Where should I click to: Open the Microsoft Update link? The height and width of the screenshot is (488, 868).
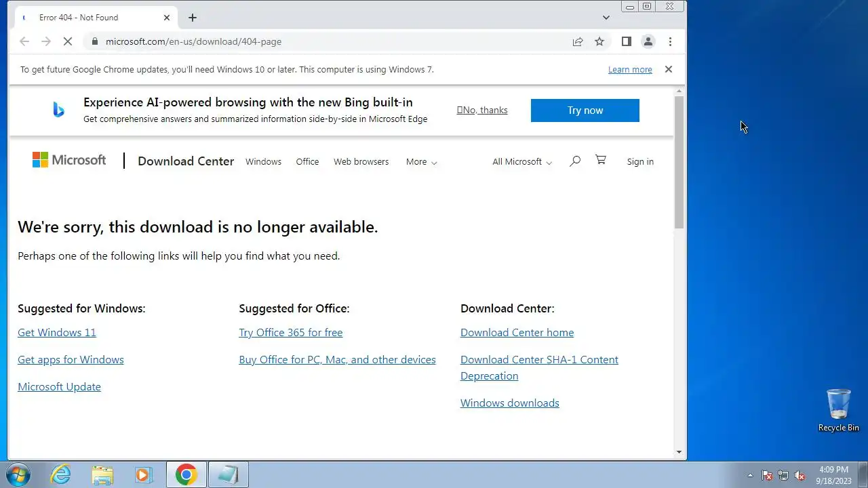(x=59, y=386)
